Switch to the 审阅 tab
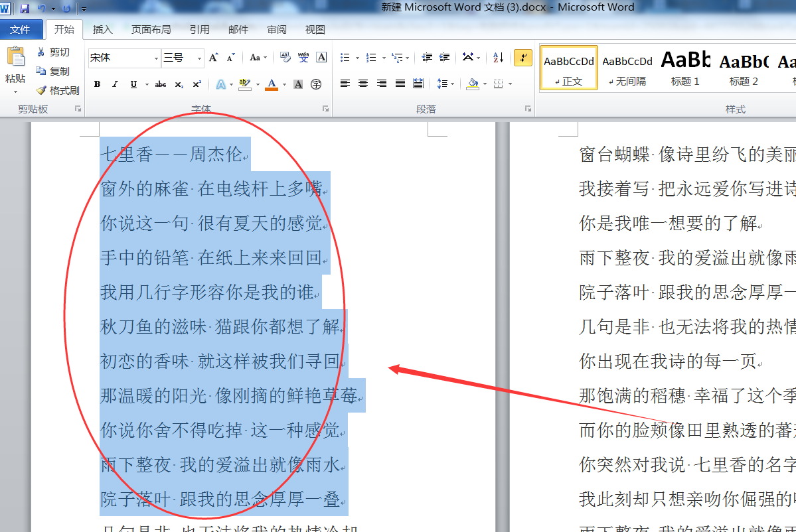 click(277, 29)
